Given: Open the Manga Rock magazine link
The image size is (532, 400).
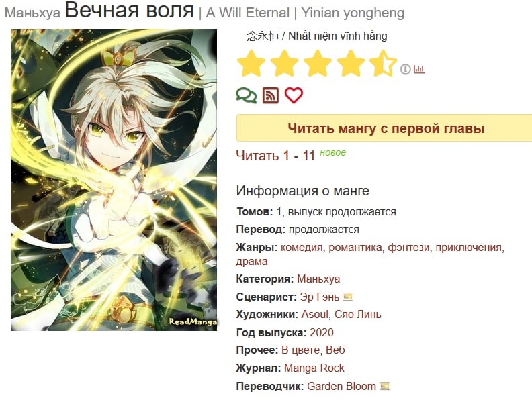Looking at the screenshot, I should click(x=314, y=368).
